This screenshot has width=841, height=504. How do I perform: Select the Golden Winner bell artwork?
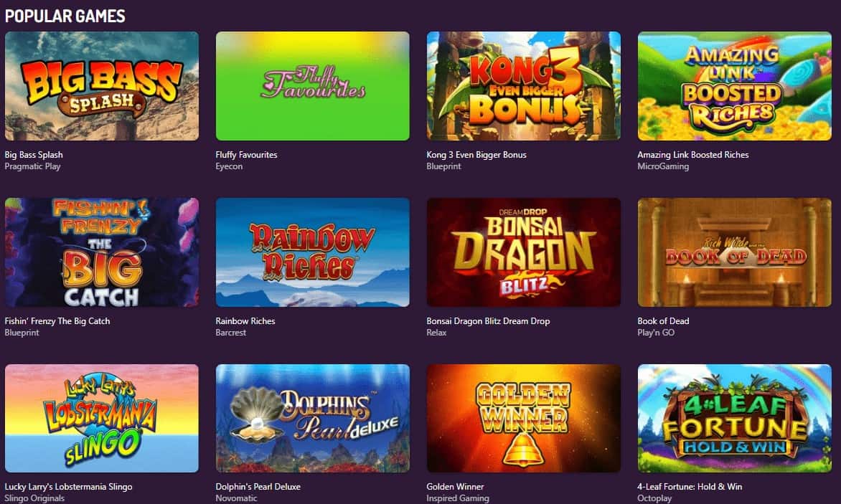tap(524, 418)
